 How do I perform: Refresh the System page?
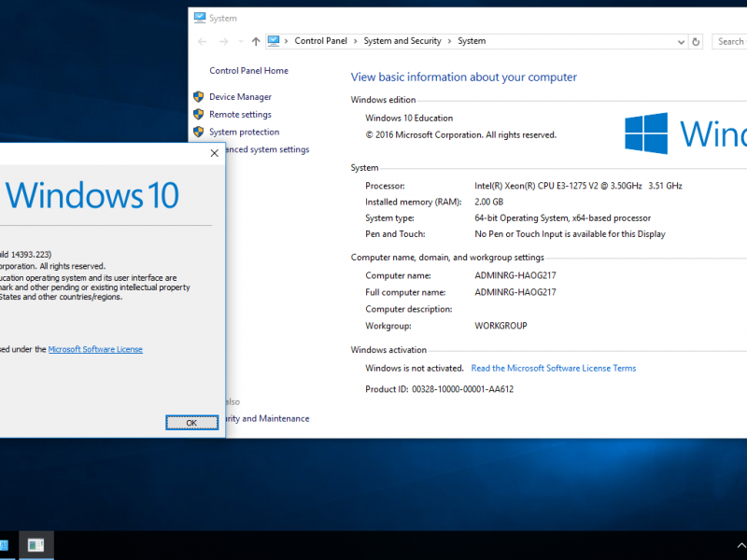tap(696, 41)
